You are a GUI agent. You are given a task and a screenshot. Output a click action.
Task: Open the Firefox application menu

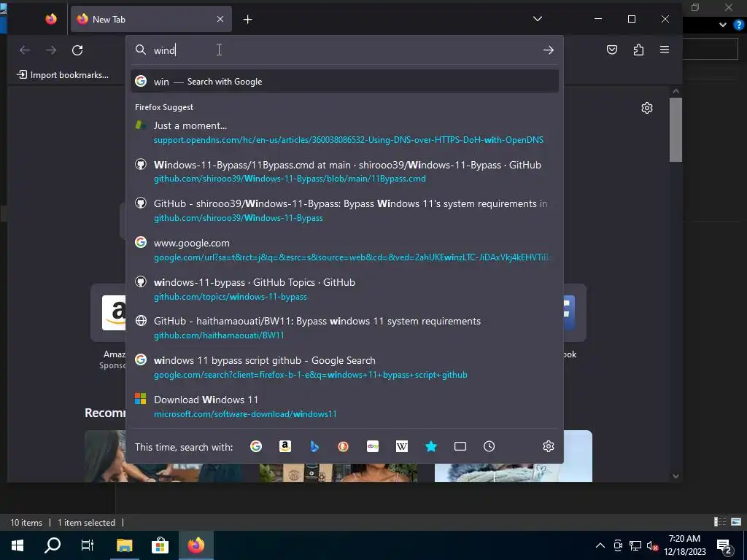click(665, 50)
